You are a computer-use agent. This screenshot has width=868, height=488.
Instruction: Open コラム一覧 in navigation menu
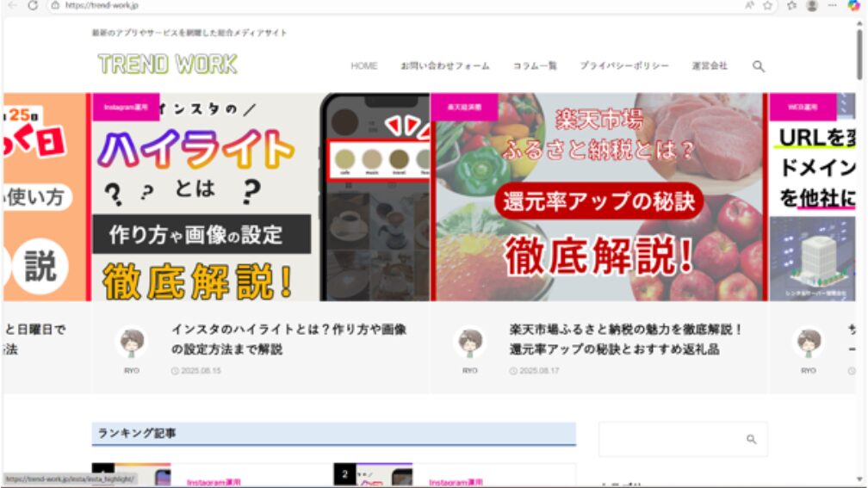[535, 66]
